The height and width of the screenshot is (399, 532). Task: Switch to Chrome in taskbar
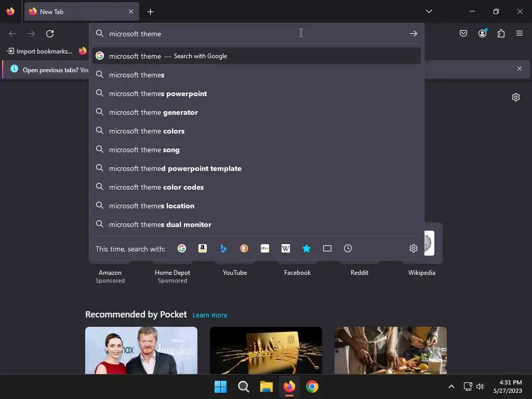coord(312,387)
